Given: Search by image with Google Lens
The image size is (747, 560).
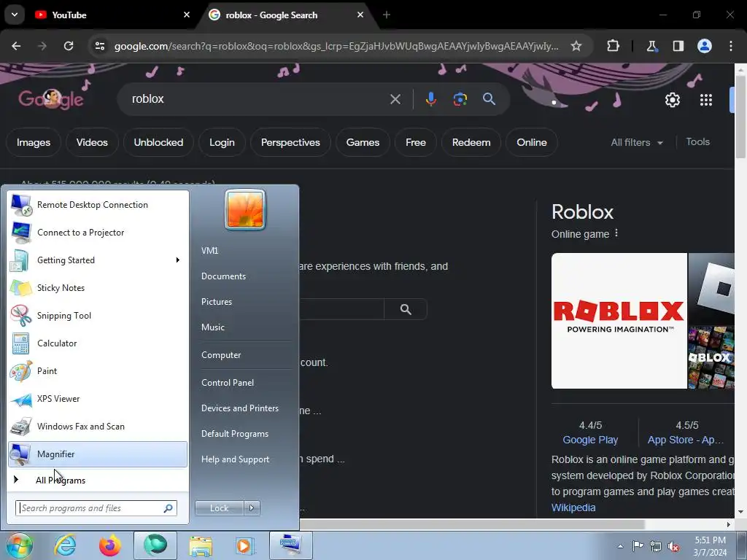Looking at the screenshot, I should (460, 99).
